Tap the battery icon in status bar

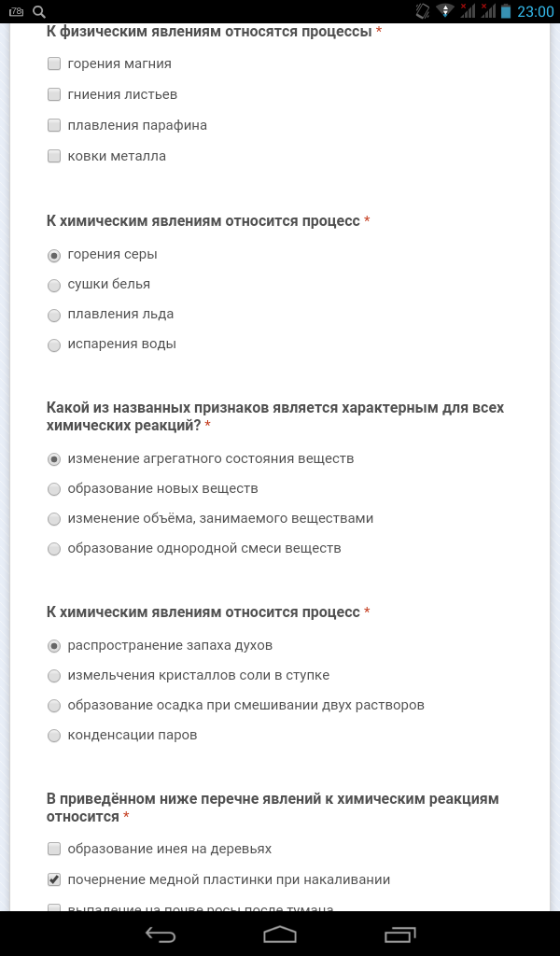[506, 11]
